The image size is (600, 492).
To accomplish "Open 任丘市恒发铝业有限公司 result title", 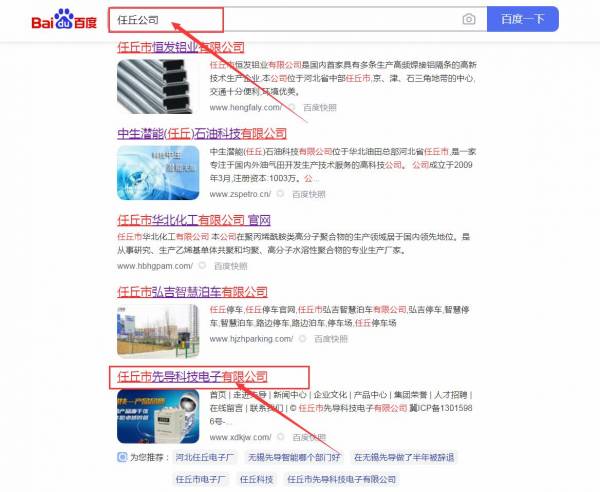I will [x=180, y=47].
